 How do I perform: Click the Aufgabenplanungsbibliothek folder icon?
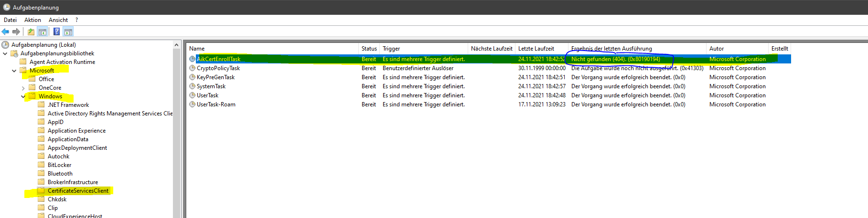tap(14, 53)
